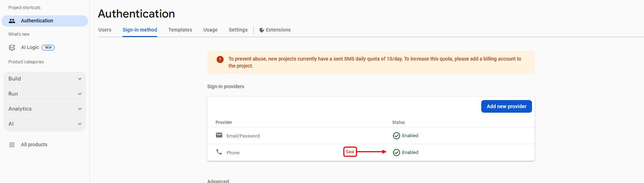Open the Templates tab

(180, 30)
